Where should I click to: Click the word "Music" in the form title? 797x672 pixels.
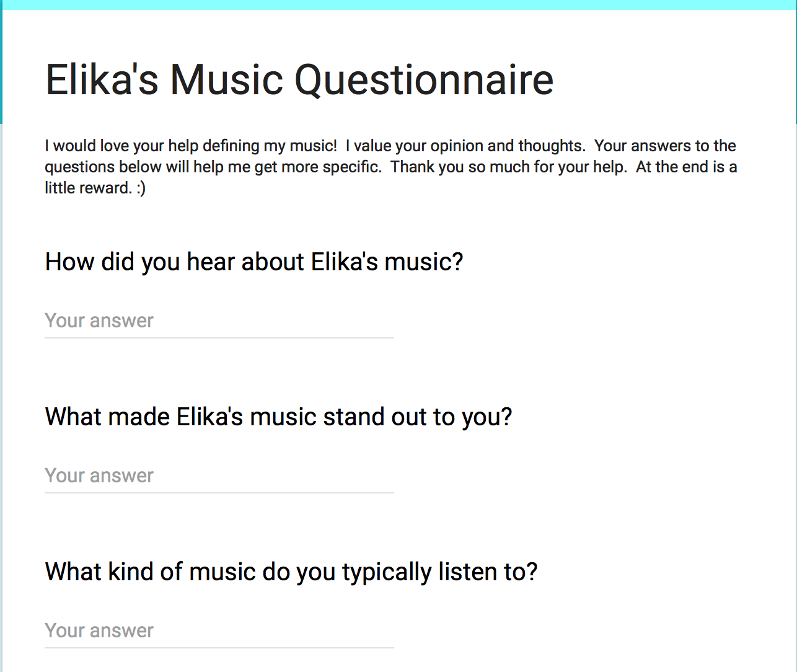[x=227, y=79]
